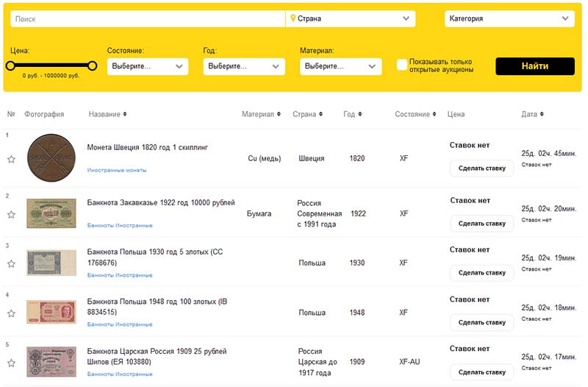Star the Царская Россия 1909 banknote

(x=11, y=363)
